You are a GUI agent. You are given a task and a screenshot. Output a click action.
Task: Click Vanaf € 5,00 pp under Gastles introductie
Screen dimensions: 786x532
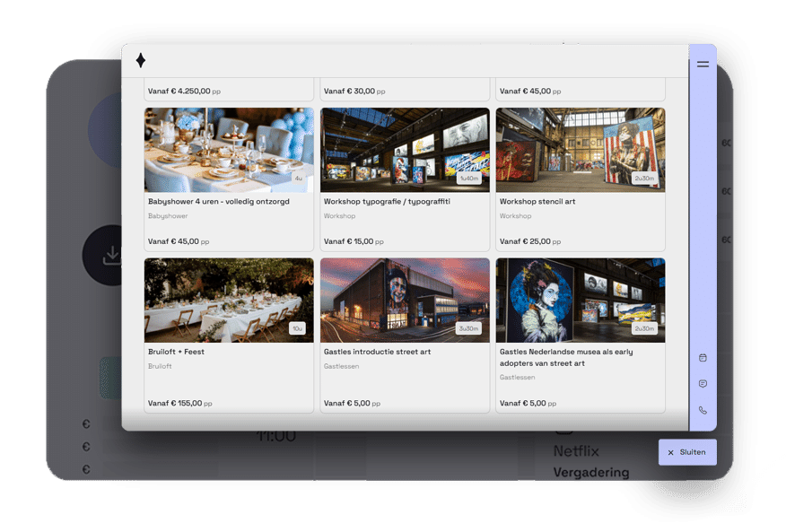point(352,403)
